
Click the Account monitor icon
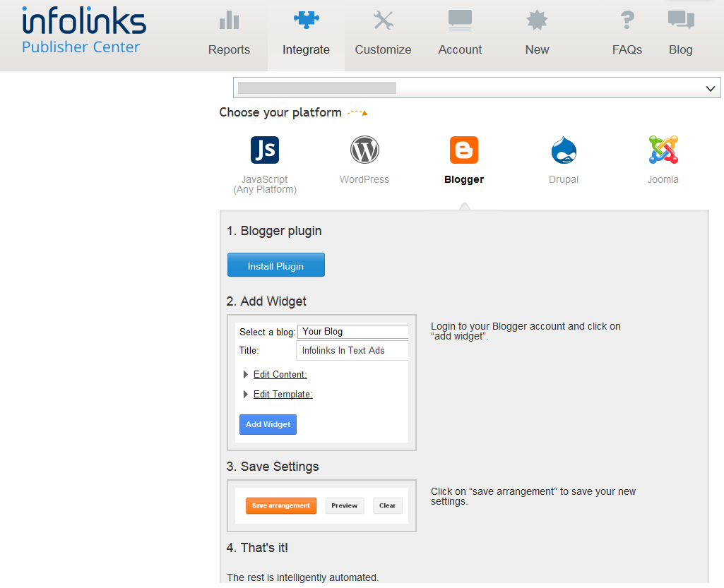click(x=460, y=20)
